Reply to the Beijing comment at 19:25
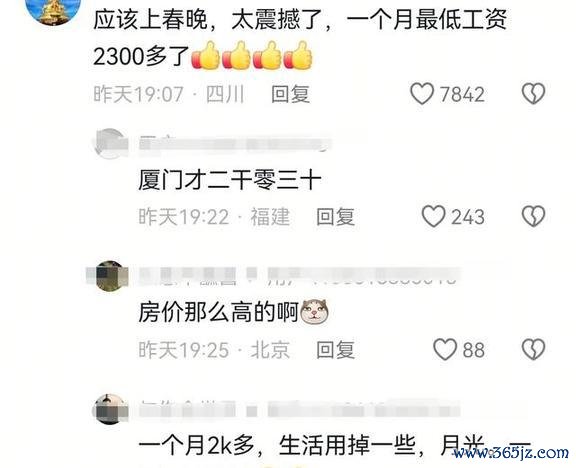 (x=335, y=349)
